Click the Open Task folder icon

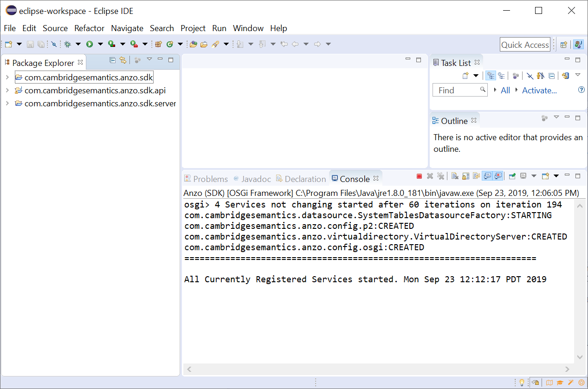click(204, 44)
